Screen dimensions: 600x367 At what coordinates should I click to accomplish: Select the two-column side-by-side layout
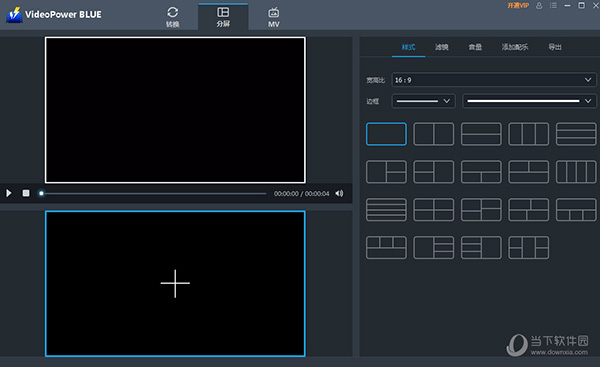(x=434, y=134)
